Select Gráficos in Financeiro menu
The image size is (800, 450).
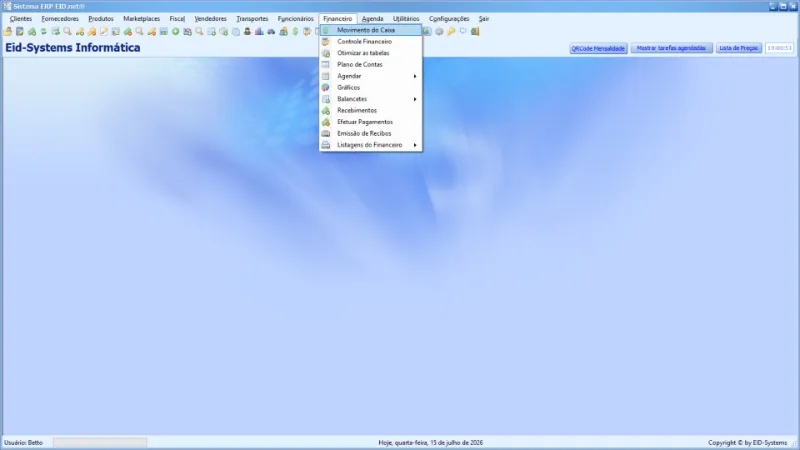[x=371, y=87]
